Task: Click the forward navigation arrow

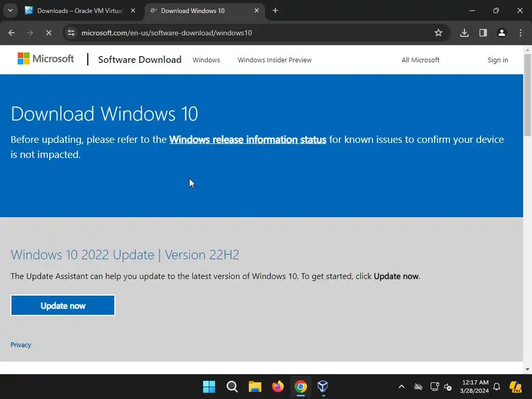Action: [x=30, y=33]
